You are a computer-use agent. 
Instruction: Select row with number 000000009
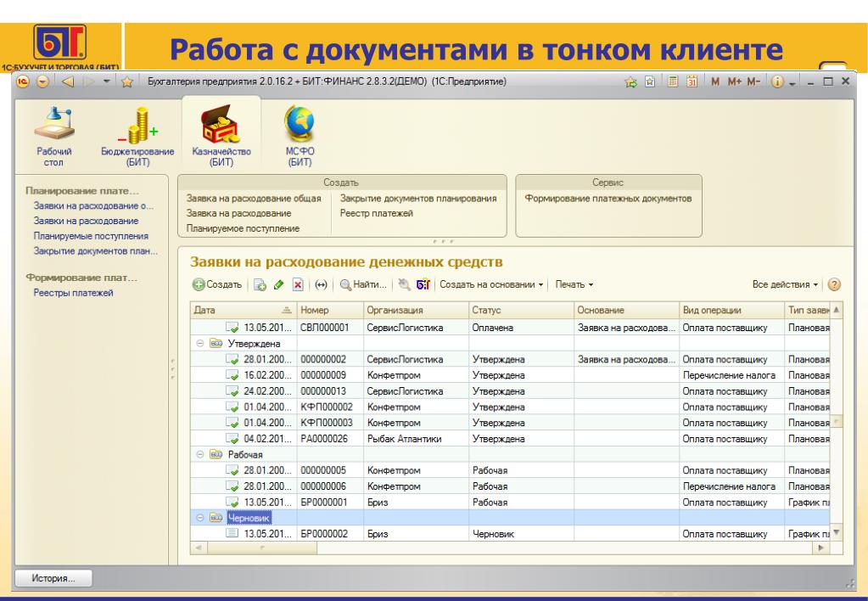510,375
